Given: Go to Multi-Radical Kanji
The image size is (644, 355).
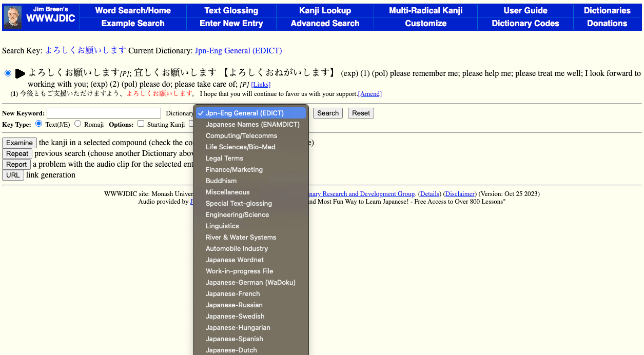Looking at the screenshot, I should 425,10.
